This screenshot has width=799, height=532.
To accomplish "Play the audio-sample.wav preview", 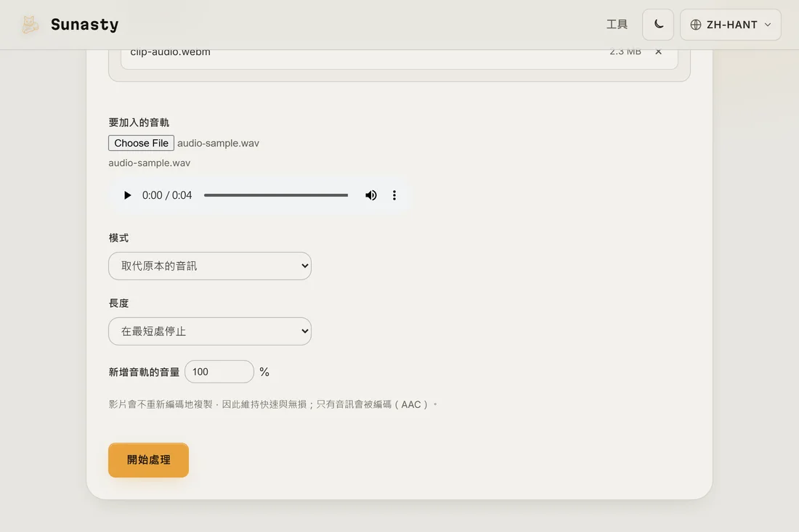I will click(x=127, y=195).
